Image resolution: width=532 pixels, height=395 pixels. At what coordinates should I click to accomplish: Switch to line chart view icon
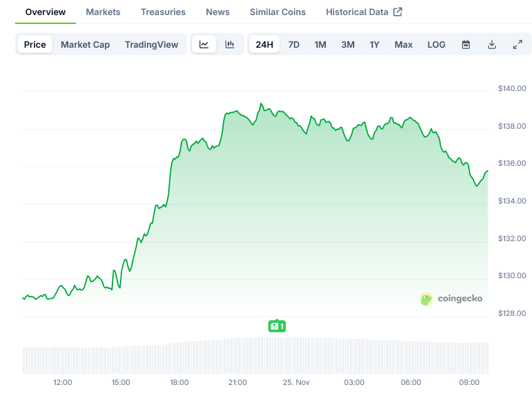tap(204, 45)
